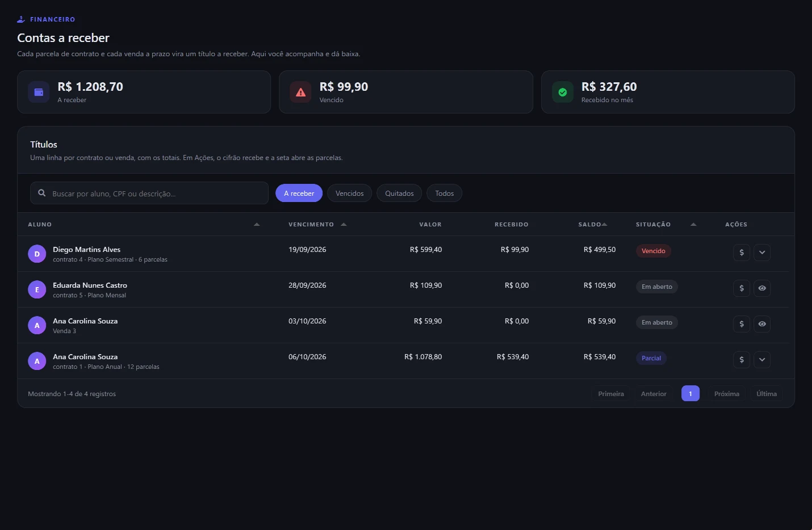
Task: Click the Anterior pagination button
Action: [x=654, y=393]
